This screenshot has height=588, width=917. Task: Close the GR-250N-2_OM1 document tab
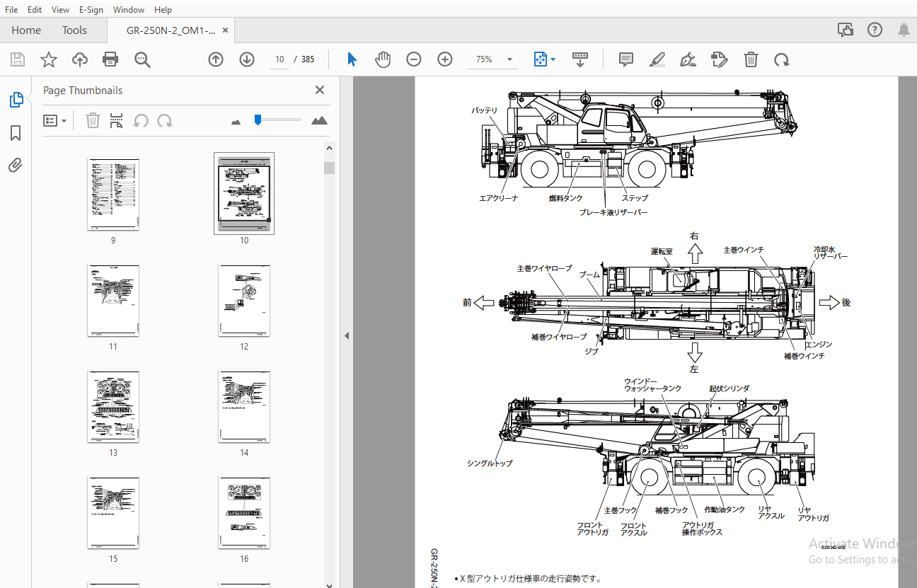point(225,30)
